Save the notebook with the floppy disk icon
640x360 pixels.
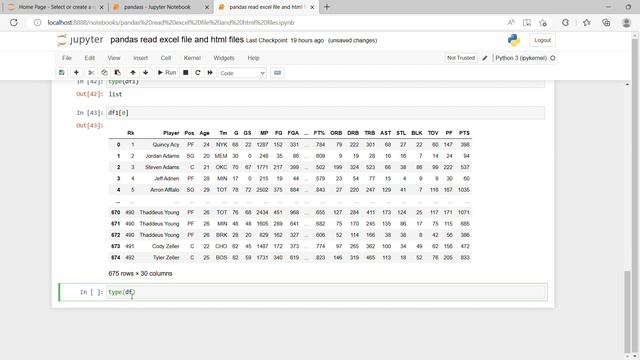pos(62,73)
